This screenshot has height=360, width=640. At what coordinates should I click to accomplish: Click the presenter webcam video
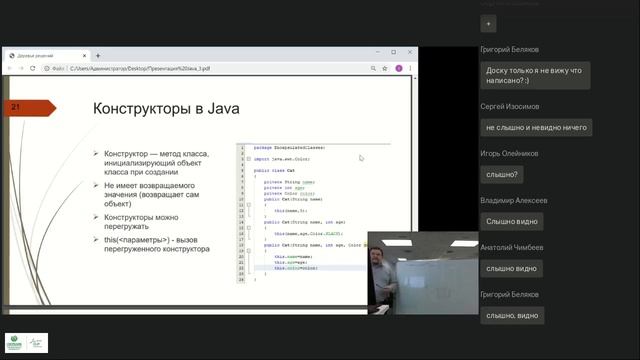click(423, 273)
